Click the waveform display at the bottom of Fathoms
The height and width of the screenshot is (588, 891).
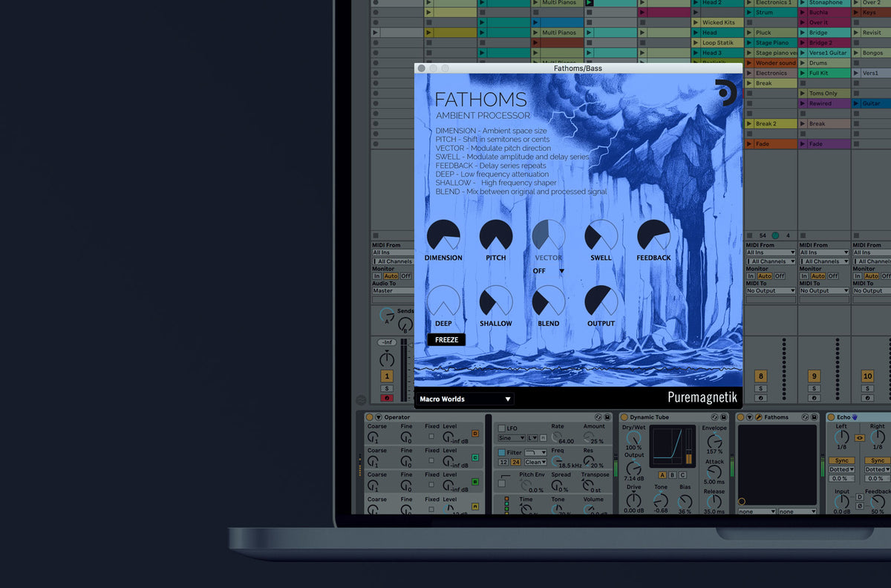click(579, 370)
